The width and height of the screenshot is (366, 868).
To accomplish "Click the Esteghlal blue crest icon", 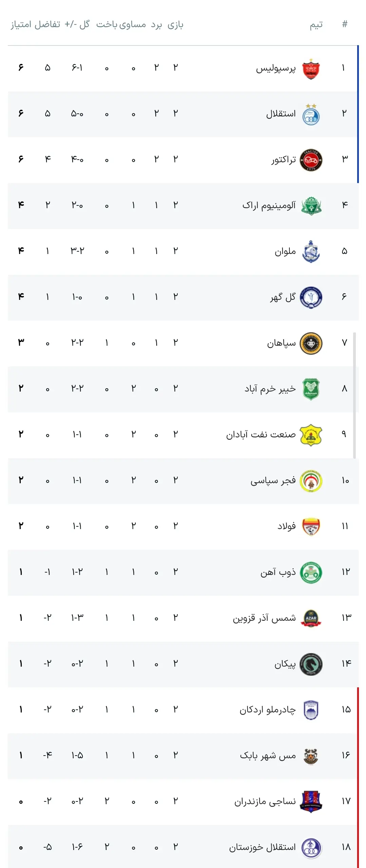I will (x=311, y=114).
